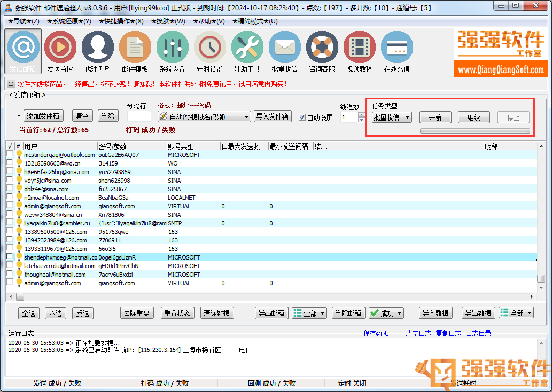Check the box for wevw348804@sina.cn
The image size is (552, 392).
click(x=10, y=214)
